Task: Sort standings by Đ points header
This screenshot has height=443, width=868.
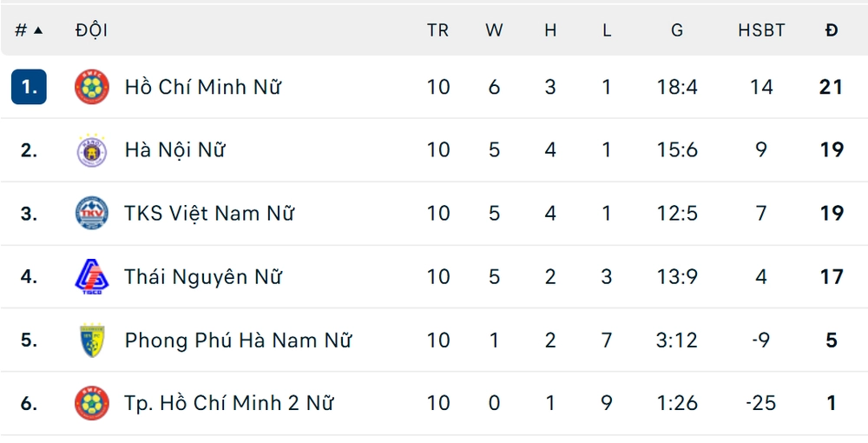Action: (832, 30)
